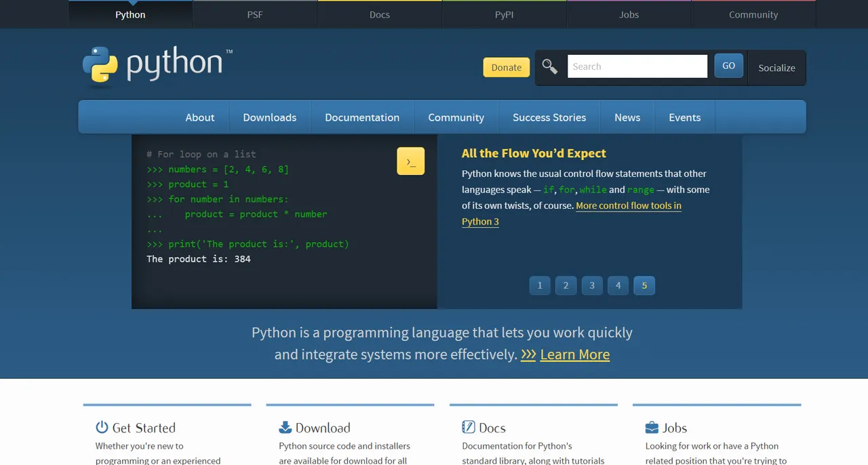Click the Download arrow icon

tap(285, 427)
